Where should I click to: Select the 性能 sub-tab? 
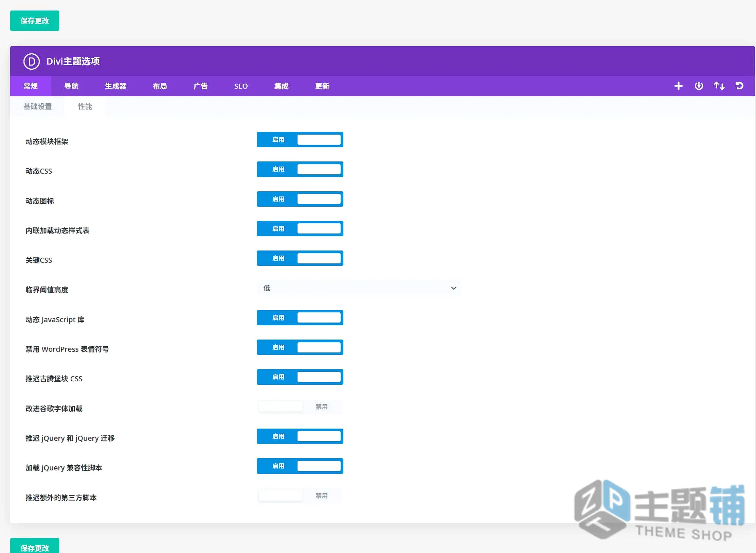pyautogui.click(x=85, y=107)
